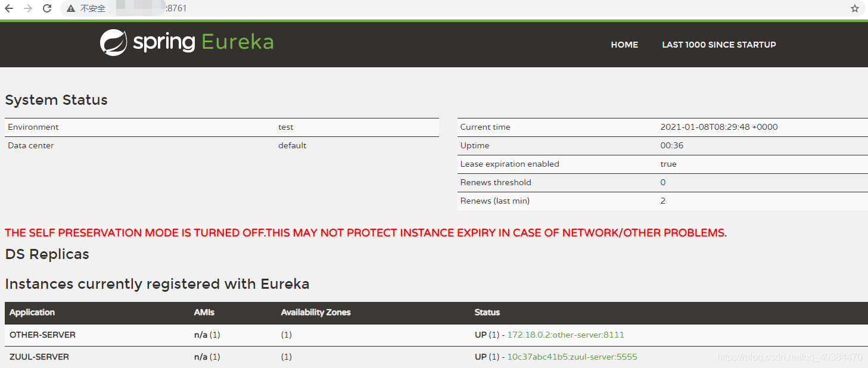Click the Lease expiration enabled label
Screen dimensions: 868x368
510,164
